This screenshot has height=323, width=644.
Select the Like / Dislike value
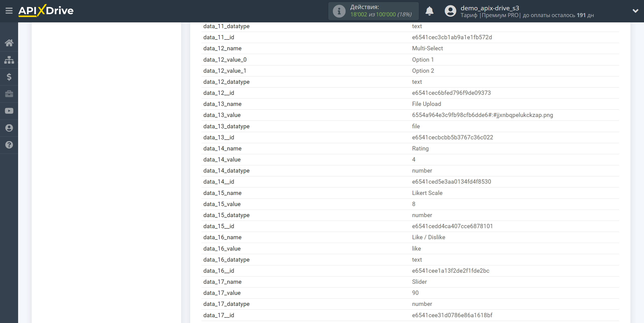[428, 237]
